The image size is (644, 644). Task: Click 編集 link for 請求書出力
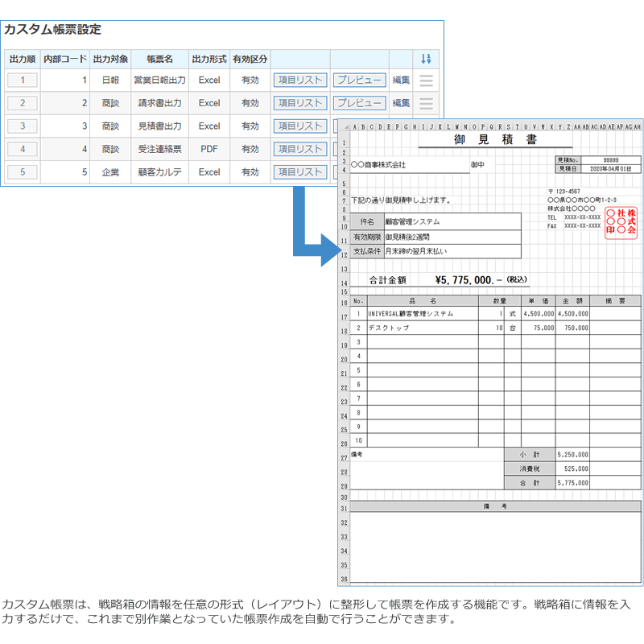(401, 103)
